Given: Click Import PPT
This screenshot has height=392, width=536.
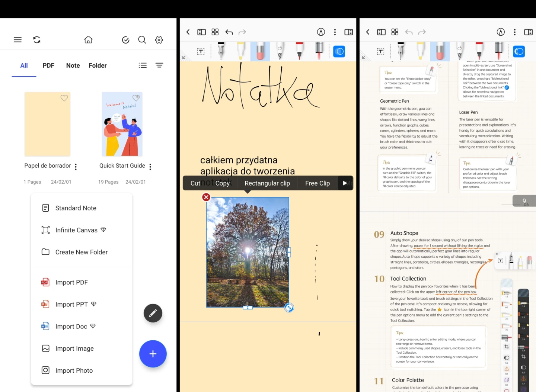Looking at the screenshot, I should tap(82, 304).
